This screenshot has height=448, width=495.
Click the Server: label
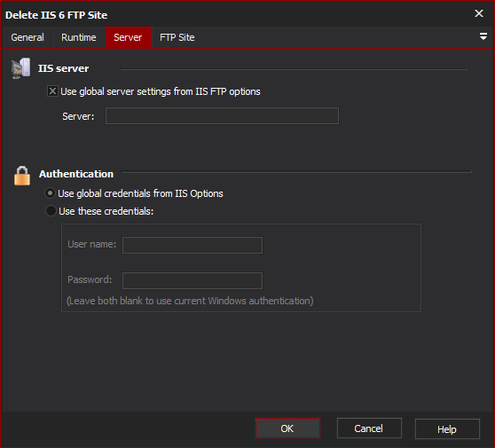click(78, 116)
